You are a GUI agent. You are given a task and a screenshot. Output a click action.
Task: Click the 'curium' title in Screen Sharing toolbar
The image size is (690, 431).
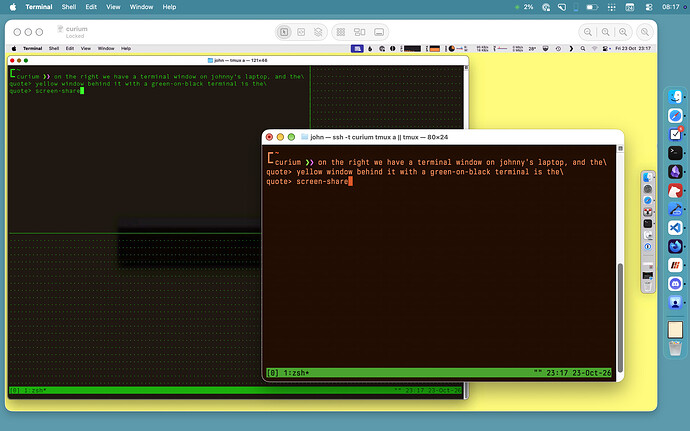(77, 29)
